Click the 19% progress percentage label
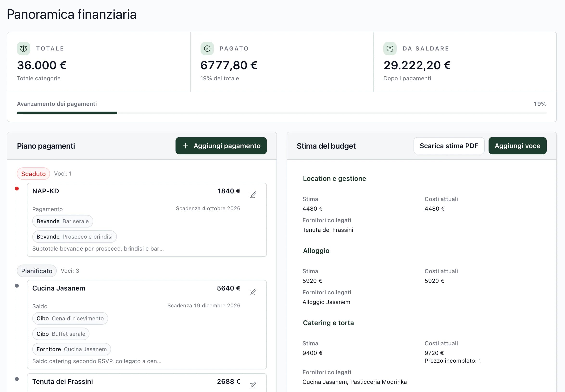565x392 pixels. click(540, 104)
